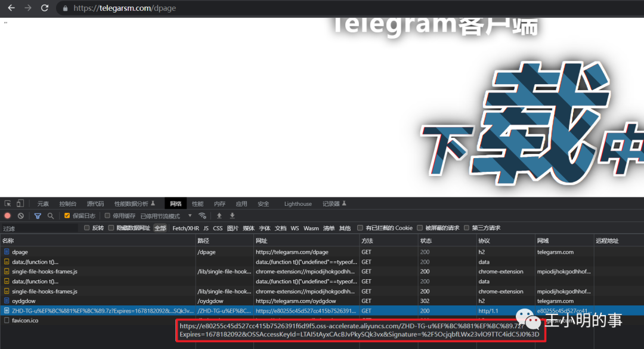Screen dimensions: 644x349
Task: Open the 内存 Memory tab
Action: point(219,204)
